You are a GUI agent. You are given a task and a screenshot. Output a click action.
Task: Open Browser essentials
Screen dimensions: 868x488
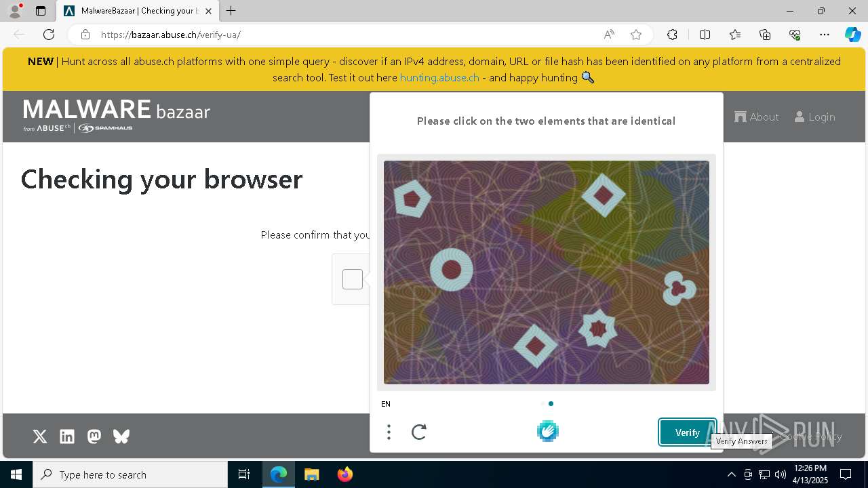tap(795, 35)
